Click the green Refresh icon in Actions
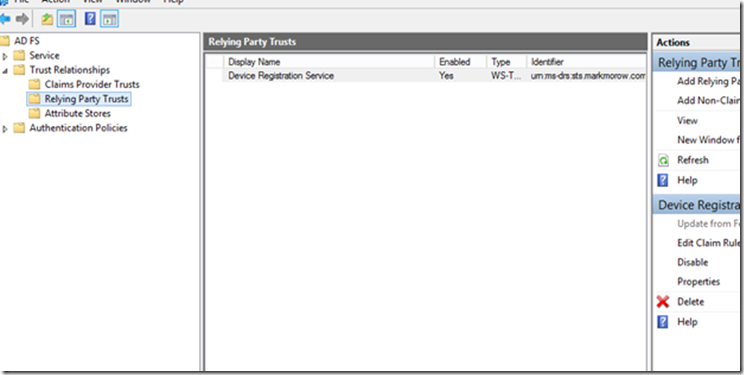The image size is (744, 375). (663, 160)
